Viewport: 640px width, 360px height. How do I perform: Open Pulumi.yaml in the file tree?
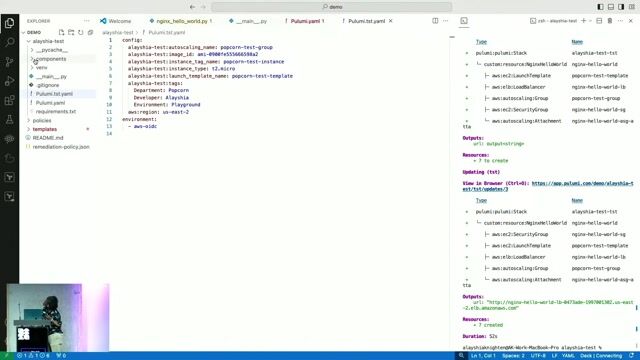coord(50,103)
